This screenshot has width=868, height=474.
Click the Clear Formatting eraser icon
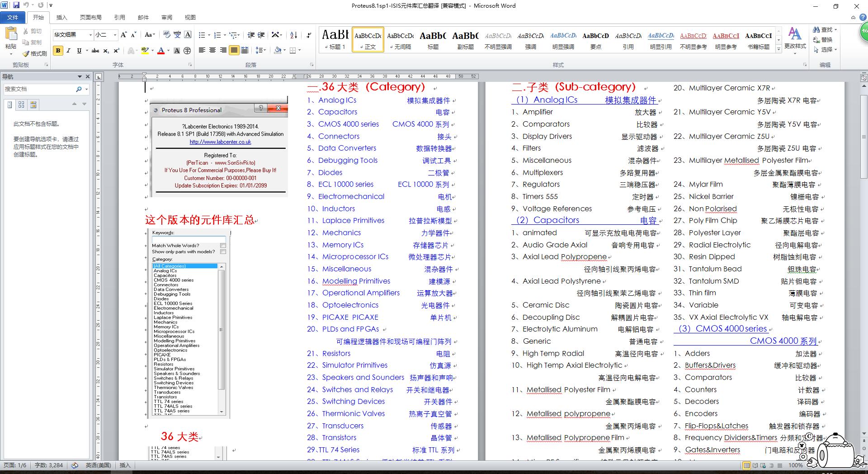pyautogui.click(x=166, y=35)
